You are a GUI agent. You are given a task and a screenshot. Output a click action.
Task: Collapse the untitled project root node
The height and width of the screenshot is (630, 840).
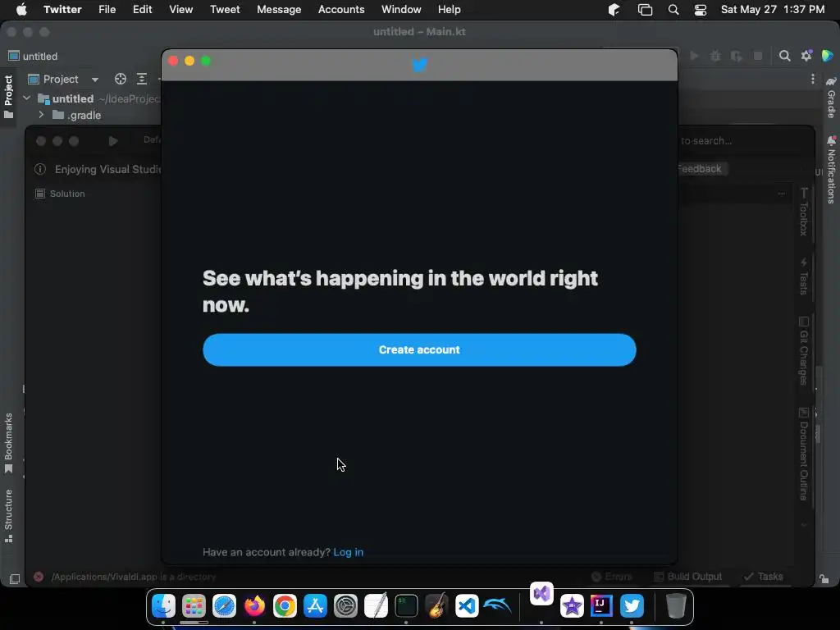[x=27, y=98]
